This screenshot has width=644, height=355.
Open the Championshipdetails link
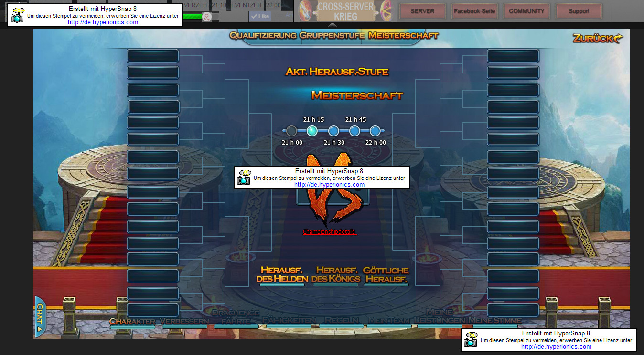329,232
